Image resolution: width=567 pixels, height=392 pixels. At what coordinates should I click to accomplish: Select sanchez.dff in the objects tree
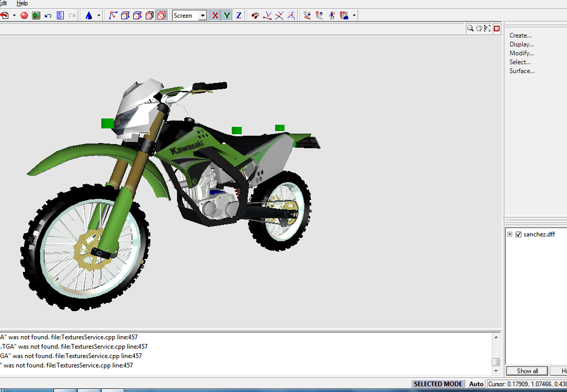click(539, 234)
